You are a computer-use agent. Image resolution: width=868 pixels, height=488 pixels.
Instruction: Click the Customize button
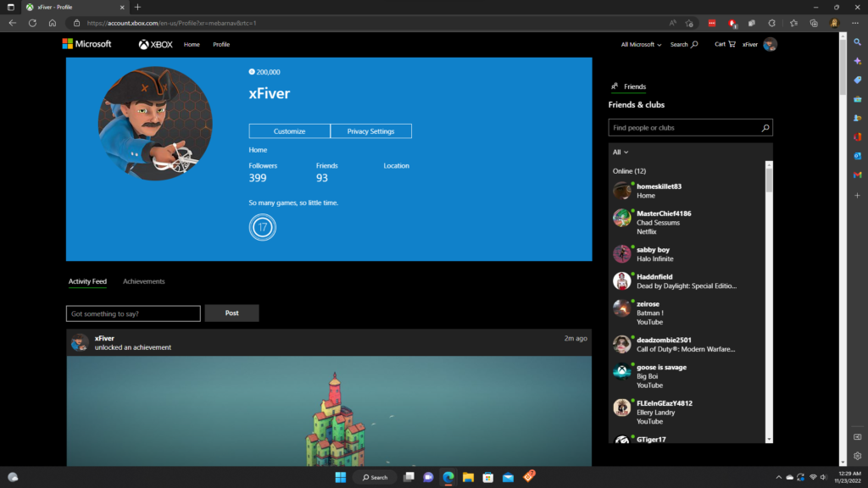289,131
